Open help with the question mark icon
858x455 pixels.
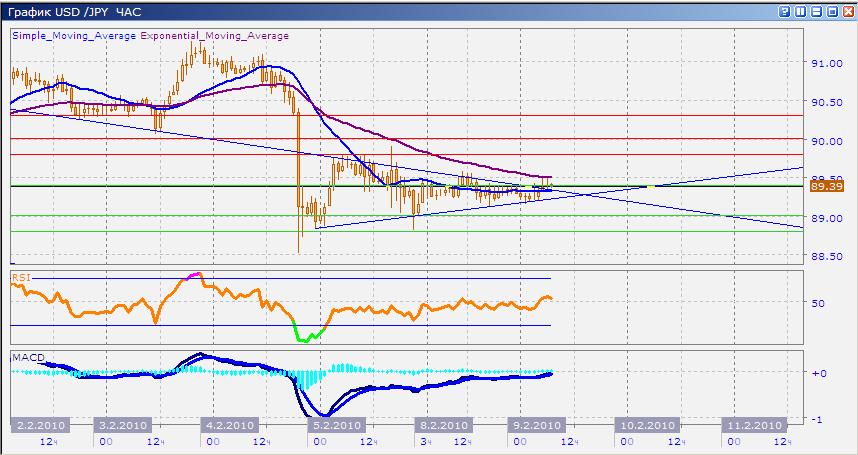click(785, 11)
